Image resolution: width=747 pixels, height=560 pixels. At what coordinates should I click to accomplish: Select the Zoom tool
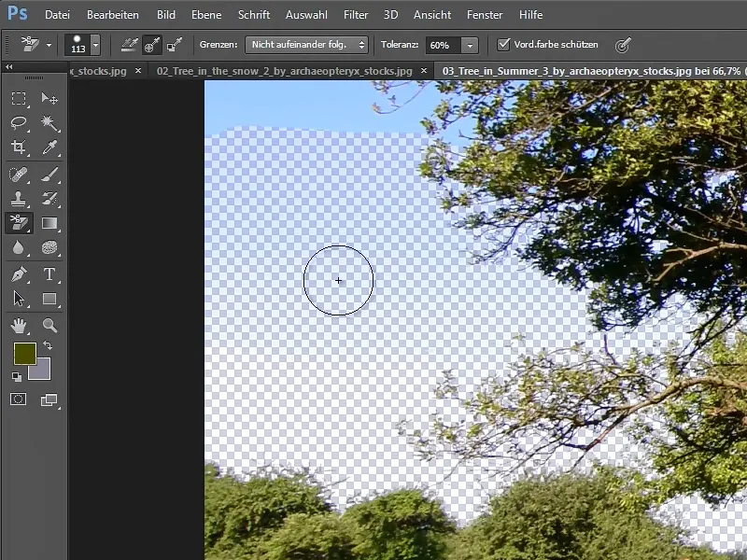(49, 326)
